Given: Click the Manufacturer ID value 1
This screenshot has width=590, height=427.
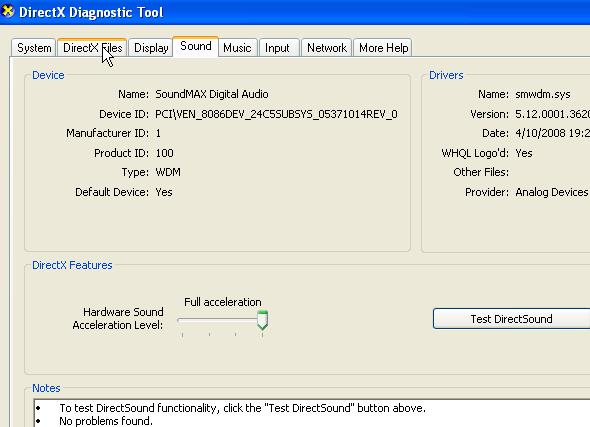Looking at the screenshot, I should [158, 133].
